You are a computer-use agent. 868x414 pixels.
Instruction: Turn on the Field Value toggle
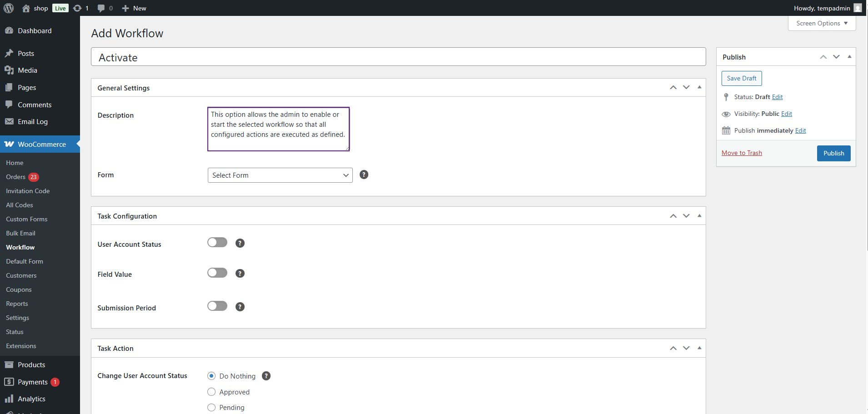point(217,273)
